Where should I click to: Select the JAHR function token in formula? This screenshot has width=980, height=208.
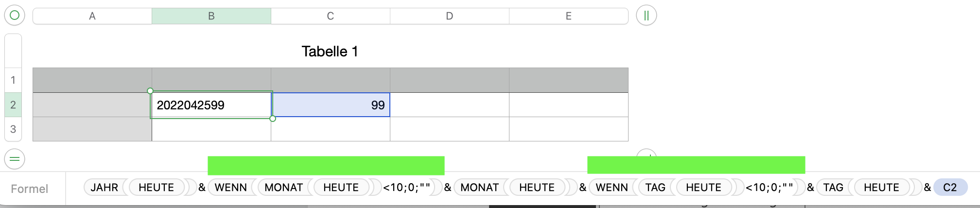[x=104, y=188]
